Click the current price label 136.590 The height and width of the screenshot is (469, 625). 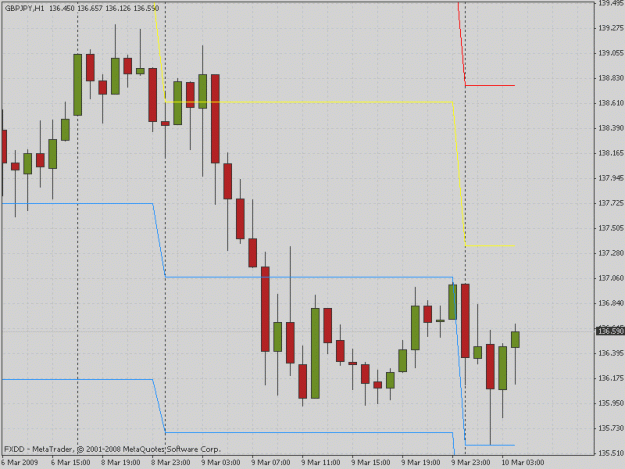(x=610, y=331)
